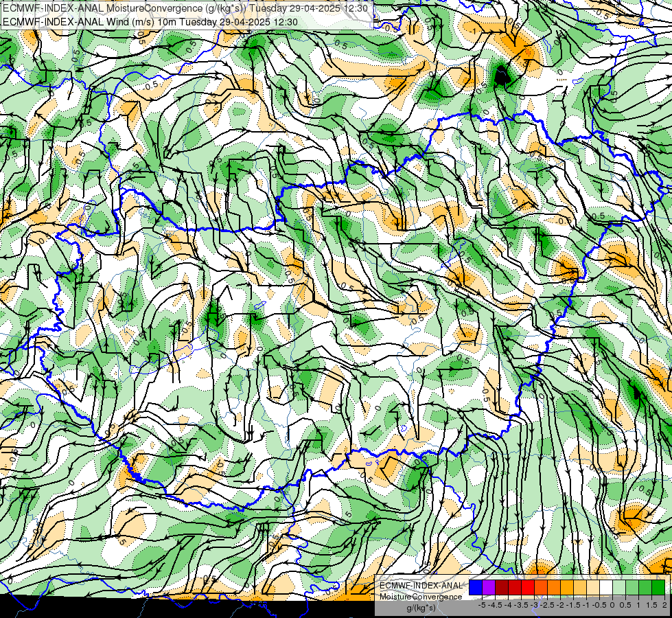The image size is (672, 618).
Task: Click the legend text 'MoistureConvergence'
Action: 421,597
